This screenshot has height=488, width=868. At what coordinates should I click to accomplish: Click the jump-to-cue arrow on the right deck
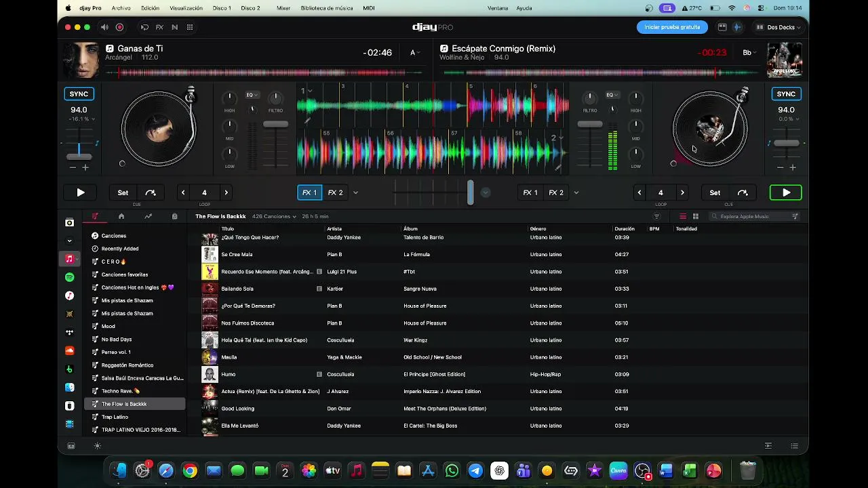[x=743, y=192]
